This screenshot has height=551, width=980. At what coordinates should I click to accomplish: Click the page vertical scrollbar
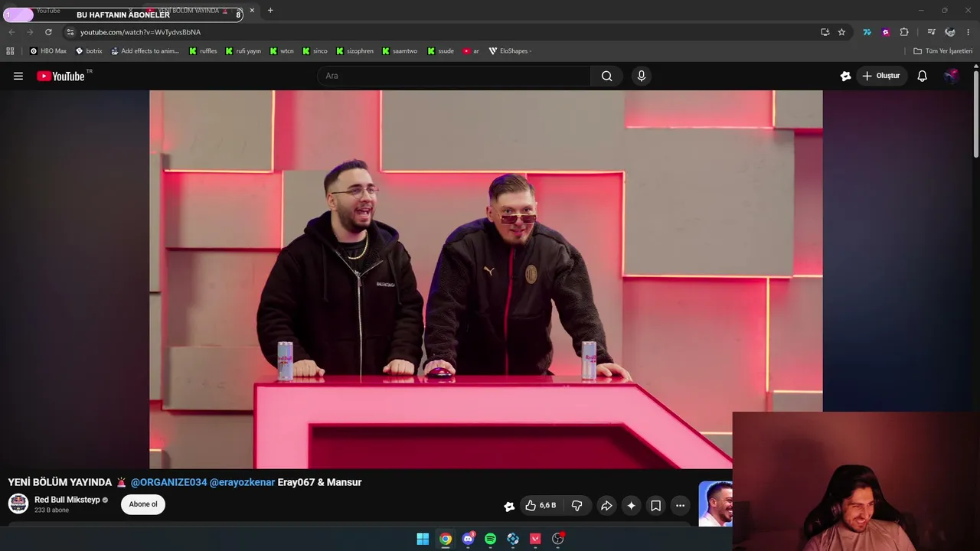[x=976, y=115]
